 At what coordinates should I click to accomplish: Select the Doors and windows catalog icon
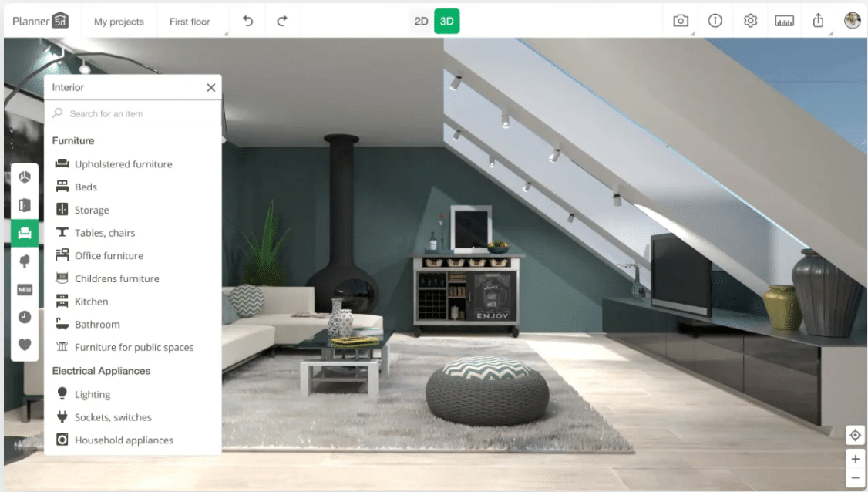pos(24,204)
